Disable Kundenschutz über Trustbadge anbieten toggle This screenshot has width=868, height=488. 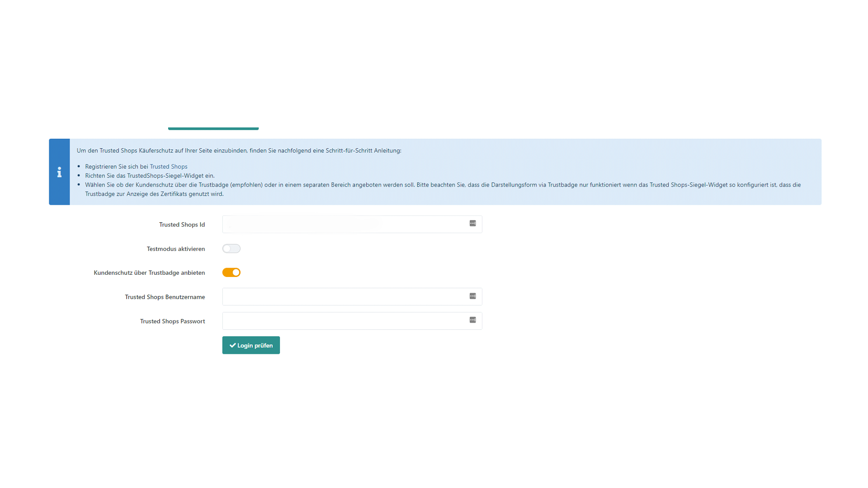231,272
